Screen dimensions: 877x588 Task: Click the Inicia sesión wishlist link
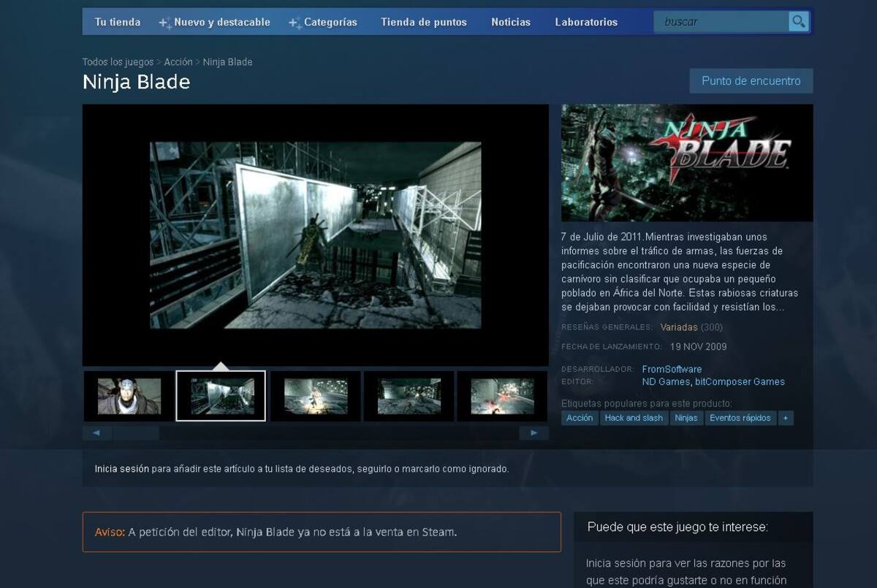click(x=122, y=469)
